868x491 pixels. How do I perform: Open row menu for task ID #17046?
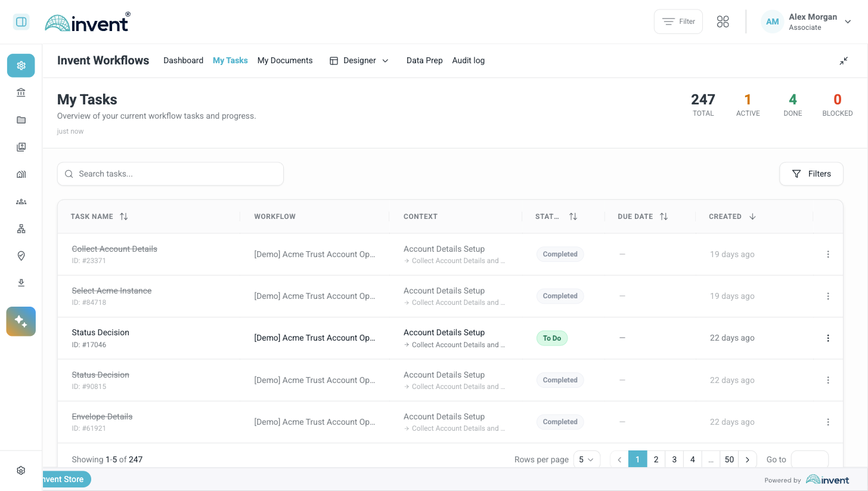point(828,338)
